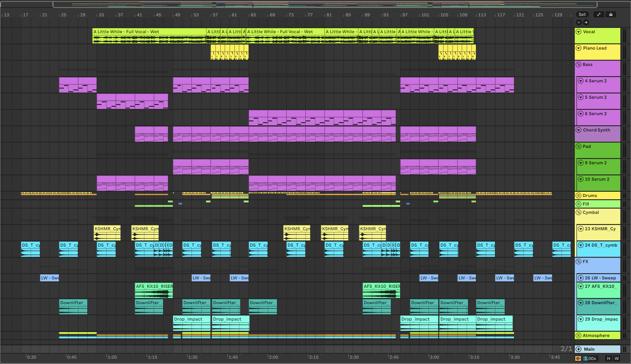Toggle the W optimize width button
The height and width of the screenshot is (364, 631).
tap(617, 358)
